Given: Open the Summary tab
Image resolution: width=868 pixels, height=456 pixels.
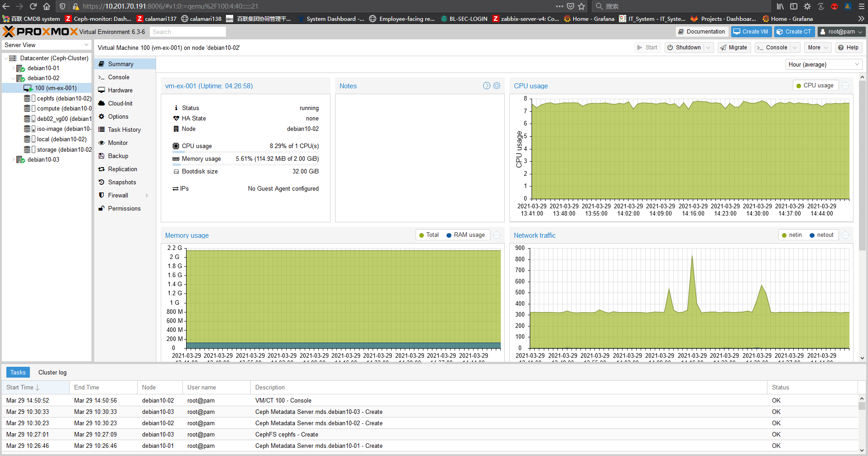Looking at the screenshot, I should 125,64.
